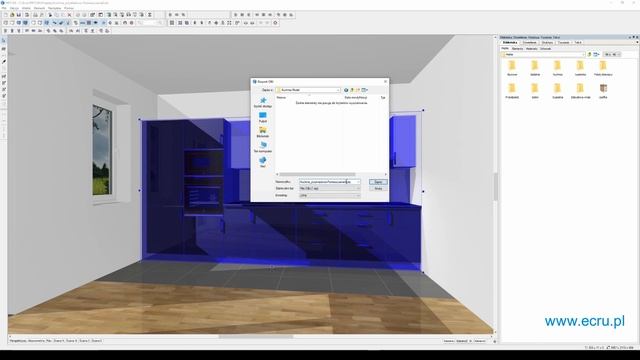Click the dialog scrollbar right arrow

(x=385, y=174)
